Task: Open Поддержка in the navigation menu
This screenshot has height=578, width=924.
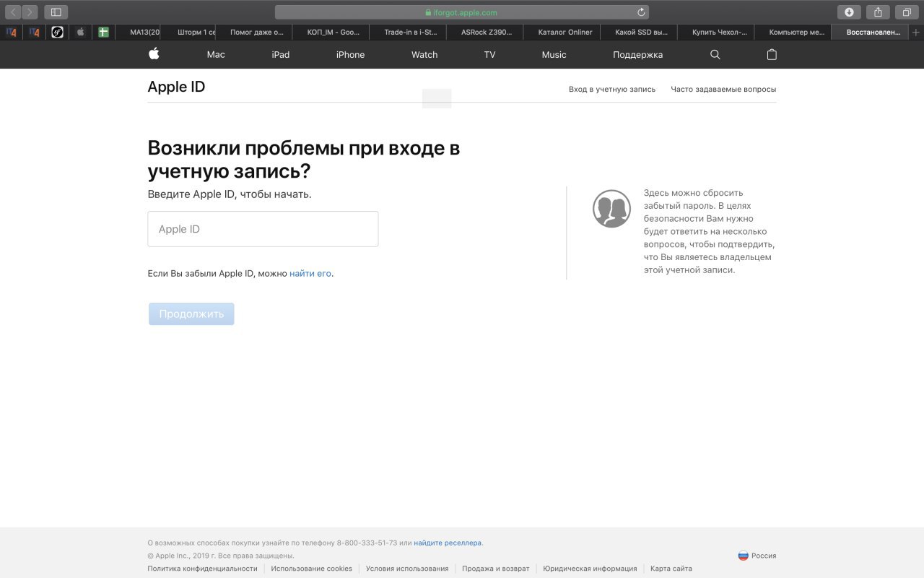Action: (638, 55)
